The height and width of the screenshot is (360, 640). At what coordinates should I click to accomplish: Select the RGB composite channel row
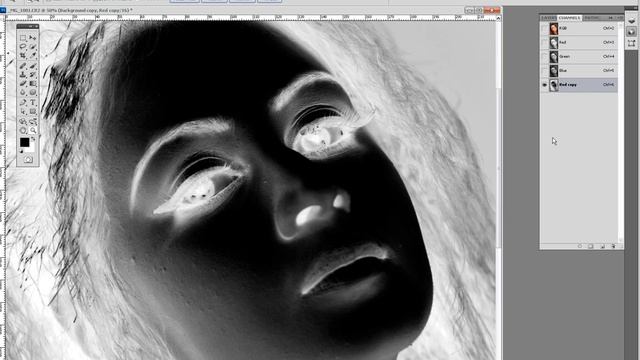click(579, 29)
